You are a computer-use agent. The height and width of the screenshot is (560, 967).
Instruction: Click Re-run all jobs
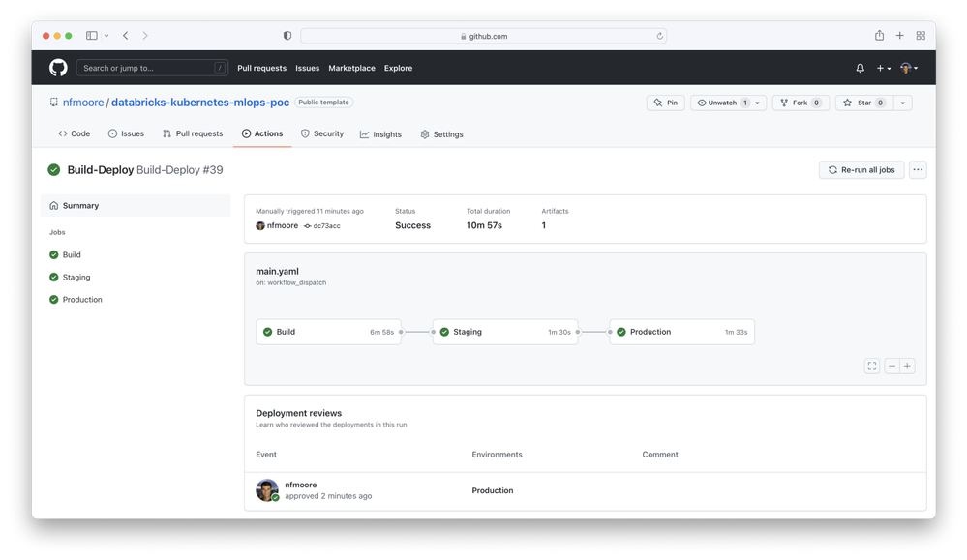tap(861, 170)
